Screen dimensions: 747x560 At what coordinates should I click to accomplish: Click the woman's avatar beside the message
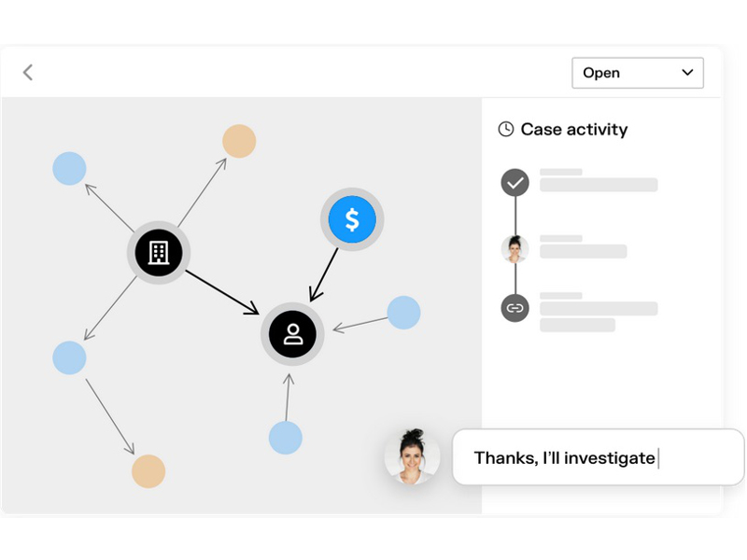[x=413, y=457]
